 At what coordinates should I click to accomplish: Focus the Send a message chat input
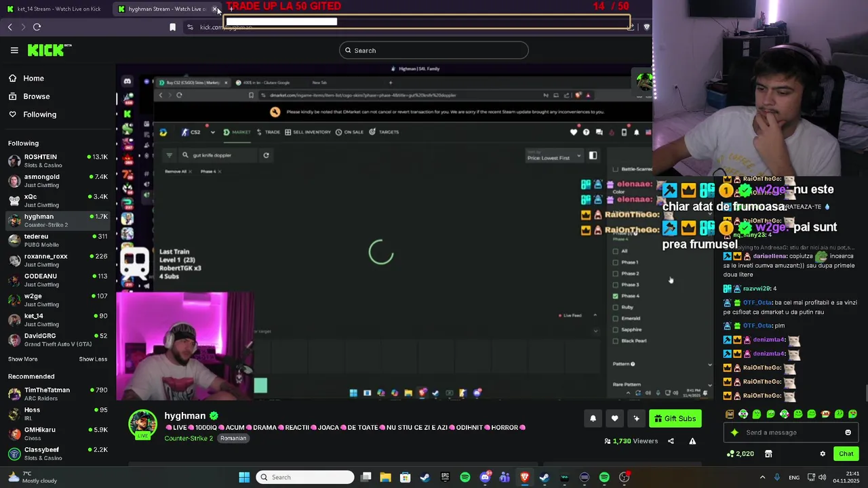(x=791, y=432)
